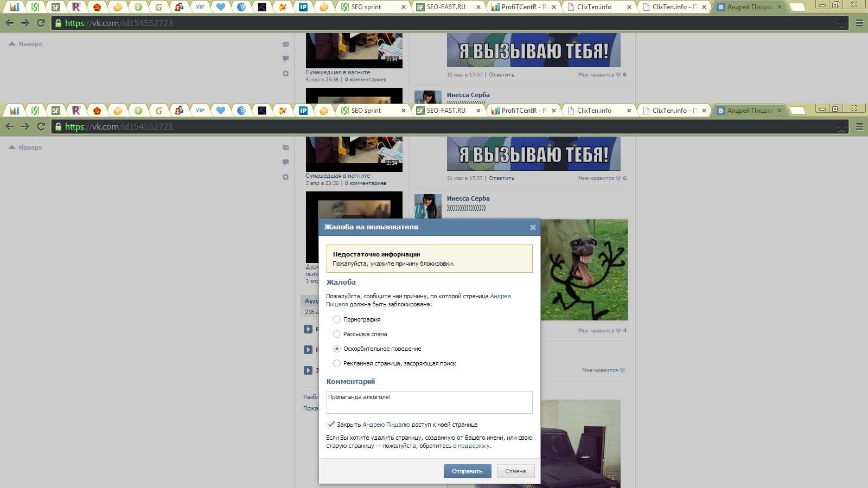The height and width of the screenshot is (488, 868).
Task: Like the post with 6 likes in upper window
Action: tap(602, 75)
